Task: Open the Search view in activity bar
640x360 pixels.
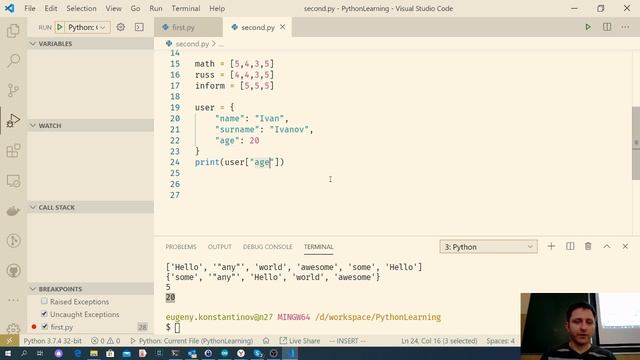Action: [13, 61]
